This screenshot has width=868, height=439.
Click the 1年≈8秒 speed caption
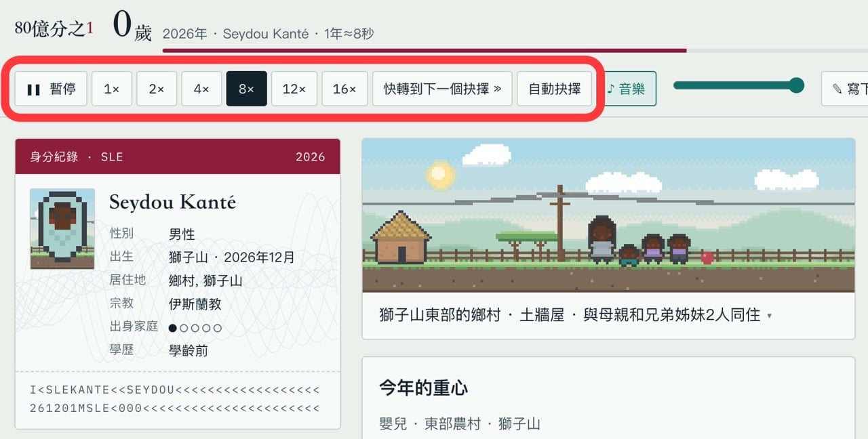(349, 33)
